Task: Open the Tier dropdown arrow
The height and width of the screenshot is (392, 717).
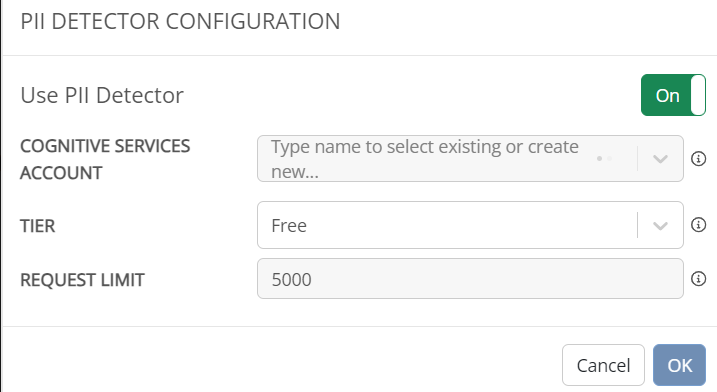Action: (660, 226)
